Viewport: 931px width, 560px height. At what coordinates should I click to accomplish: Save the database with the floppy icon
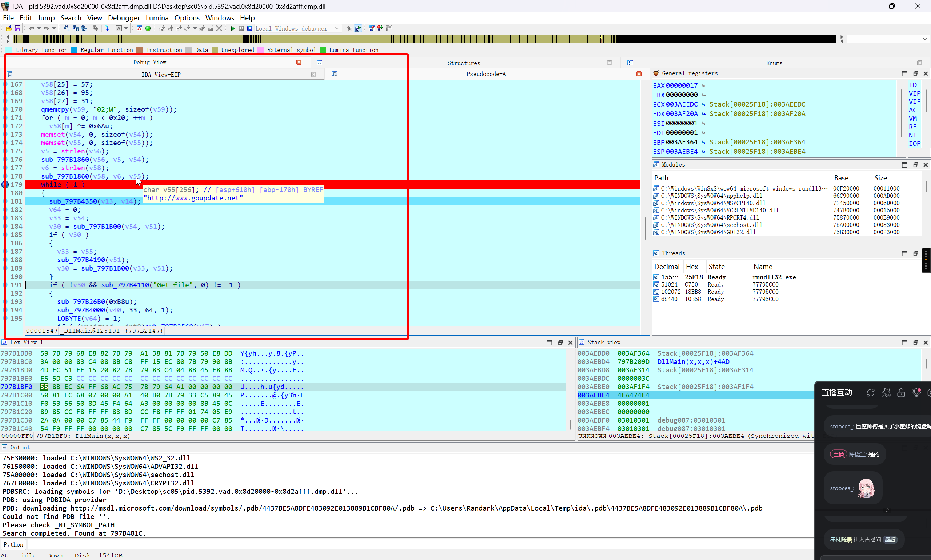(x=17, y=28)
